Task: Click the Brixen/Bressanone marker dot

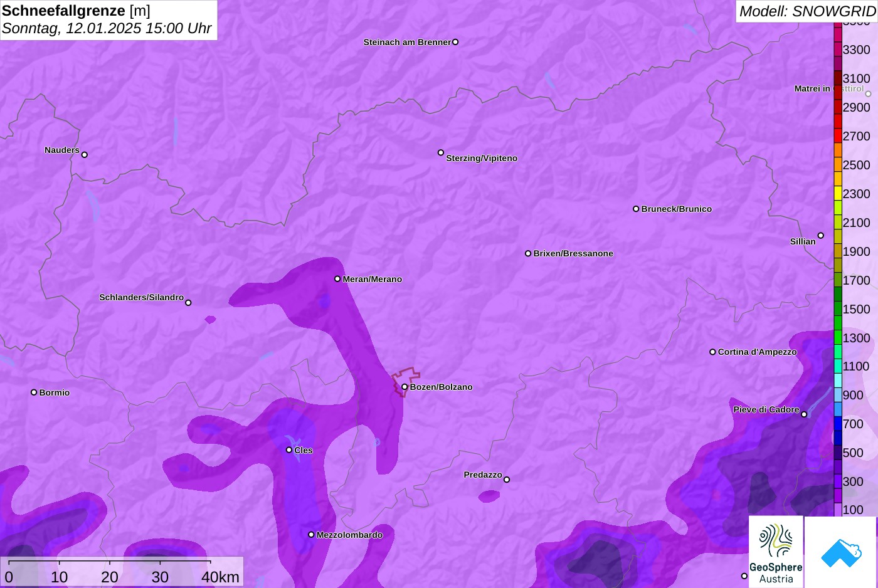Action: (x=528, y=253)
